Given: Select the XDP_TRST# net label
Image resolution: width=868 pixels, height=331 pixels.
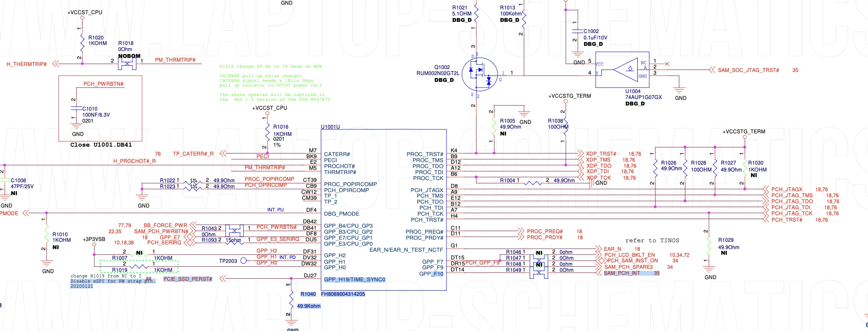Looking at the screenshot, I should pos(601,154).
